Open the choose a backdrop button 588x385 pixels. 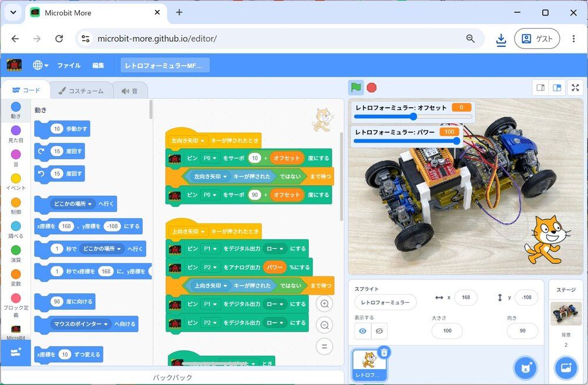pyautogui.click(x=566, y=367)
